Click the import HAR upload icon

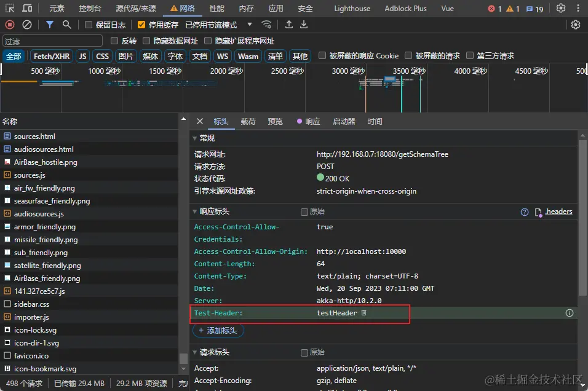[x=289, y=25]
